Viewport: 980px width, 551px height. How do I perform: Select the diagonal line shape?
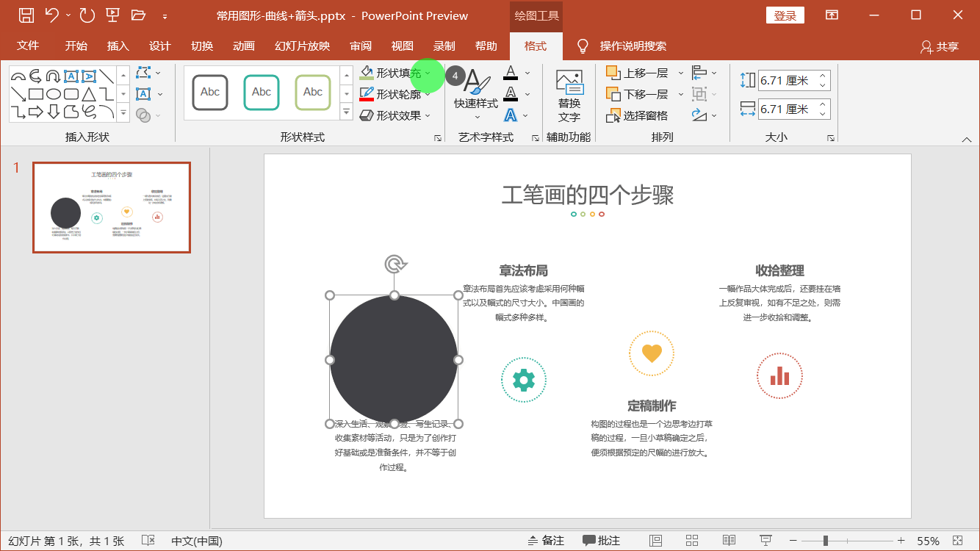107,76
